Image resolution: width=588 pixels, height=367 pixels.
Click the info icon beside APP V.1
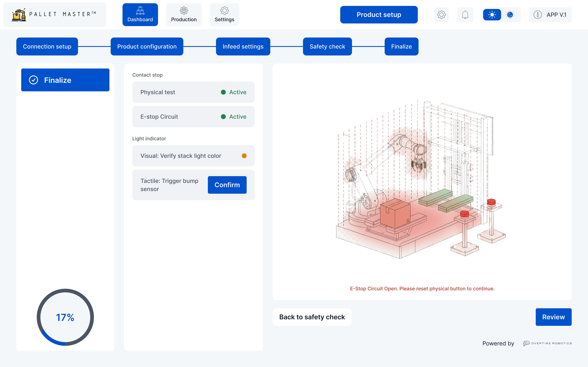click(x=537, y=15)
